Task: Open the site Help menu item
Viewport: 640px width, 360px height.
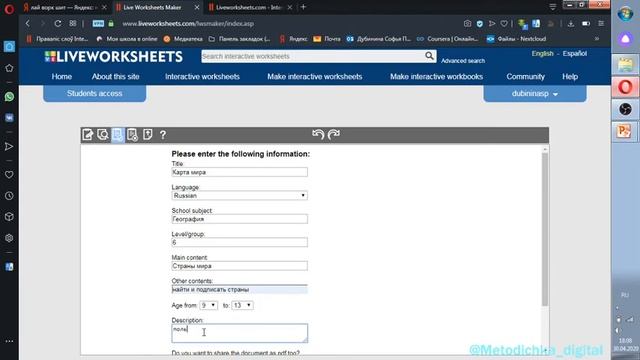Action: (570, 77)
